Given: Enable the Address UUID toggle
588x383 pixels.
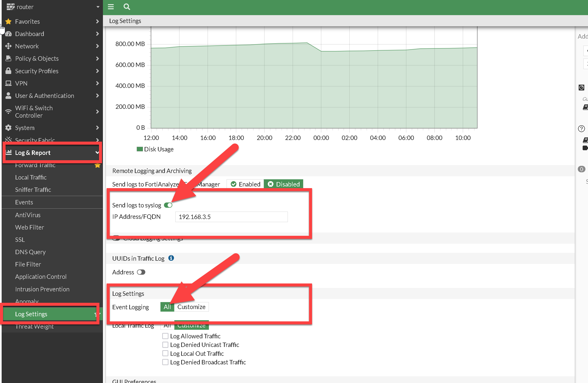Looking at the screenshot, I should tap(141, 272).
